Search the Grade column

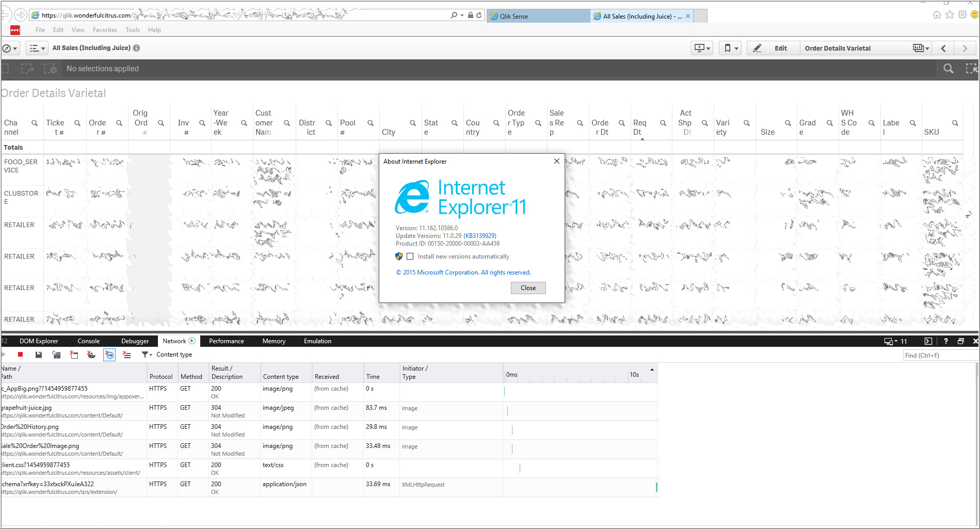[x=830, y=123]
